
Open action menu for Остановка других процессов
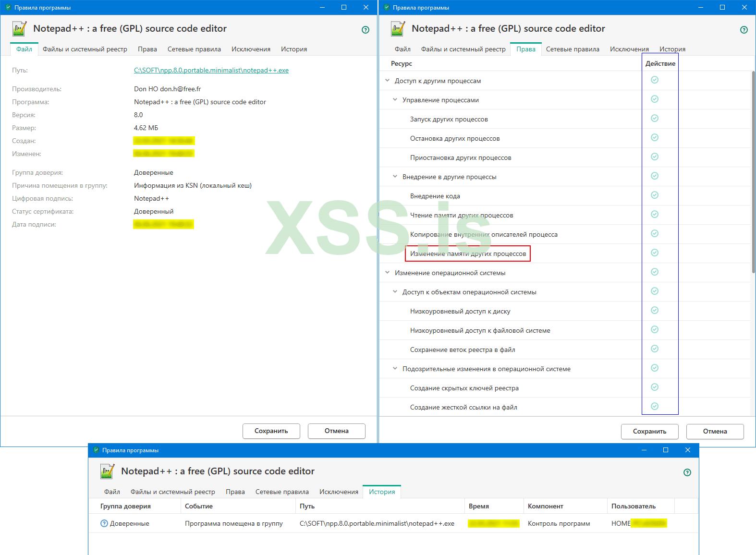[x=655, y=137]
